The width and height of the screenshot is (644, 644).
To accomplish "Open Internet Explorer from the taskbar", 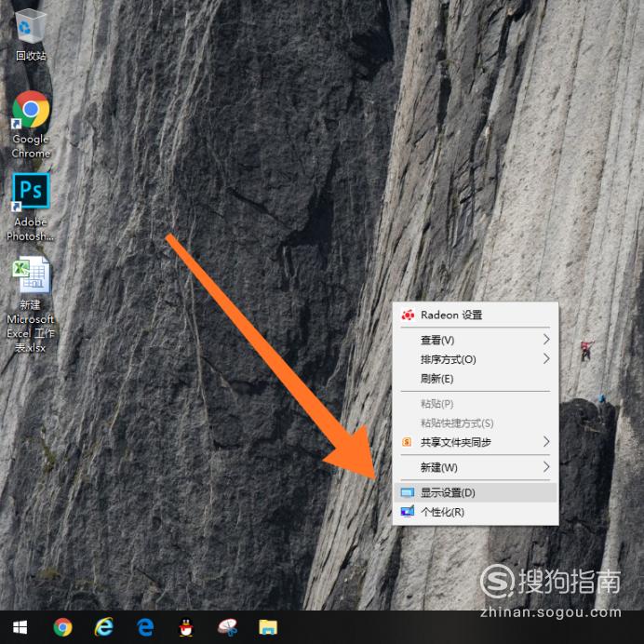I will click(x=103, y=627).
